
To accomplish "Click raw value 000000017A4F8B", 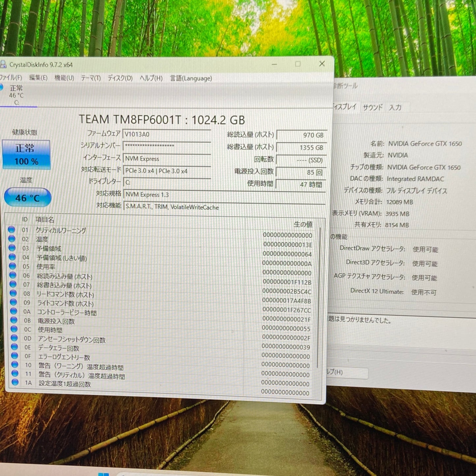I will coord(287,301).
